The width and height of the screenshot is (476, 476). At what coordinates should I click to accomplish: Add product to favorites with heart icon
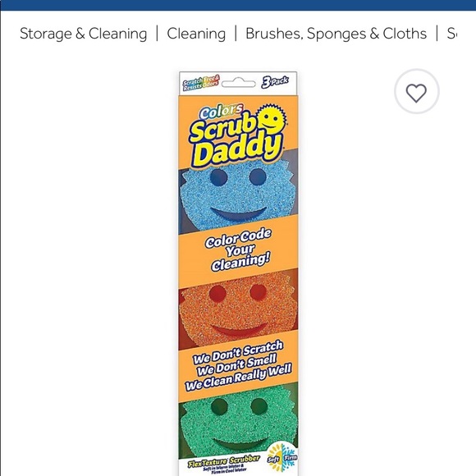tap(417, 91)
